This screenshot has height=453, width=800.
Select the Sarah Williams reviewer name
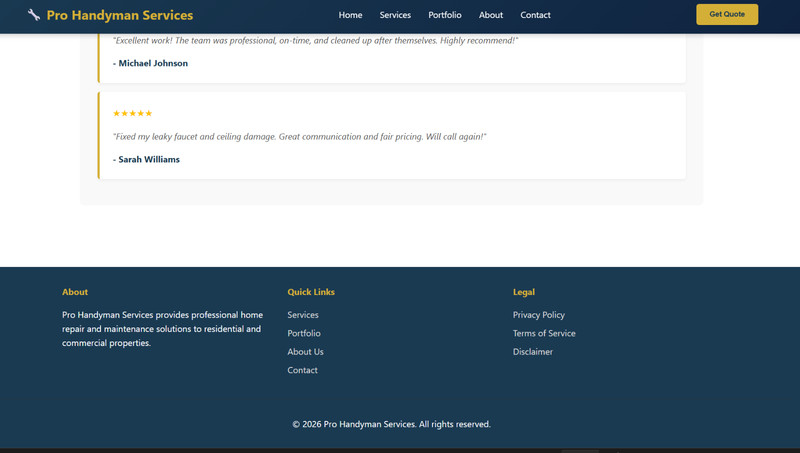(x=149, y=159)
